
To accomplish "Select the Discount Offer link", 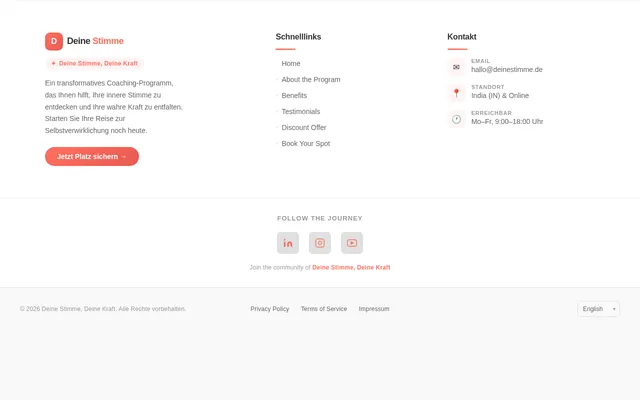I will pos(304,127).
